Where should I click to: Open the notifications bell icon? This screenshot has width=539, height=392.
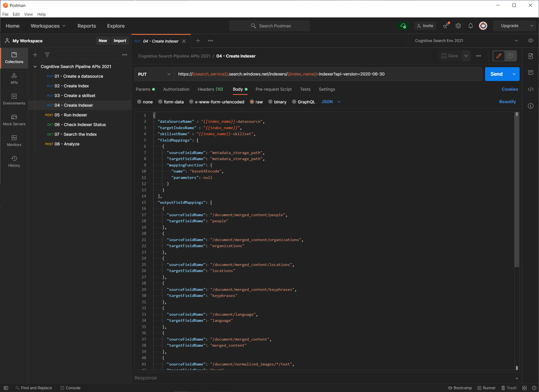471,26
